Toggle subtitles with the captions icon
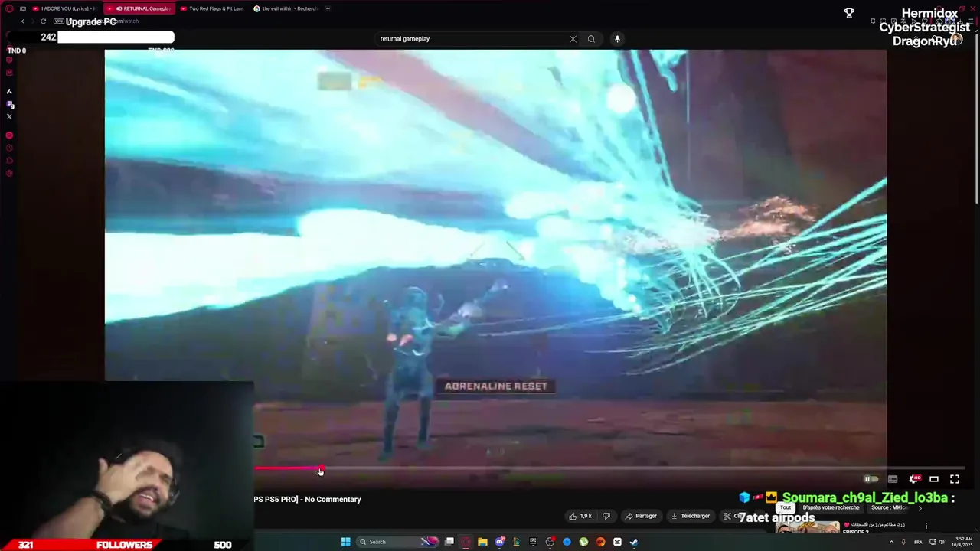This screenshot has height=551, width=980. tap(893, 479)
